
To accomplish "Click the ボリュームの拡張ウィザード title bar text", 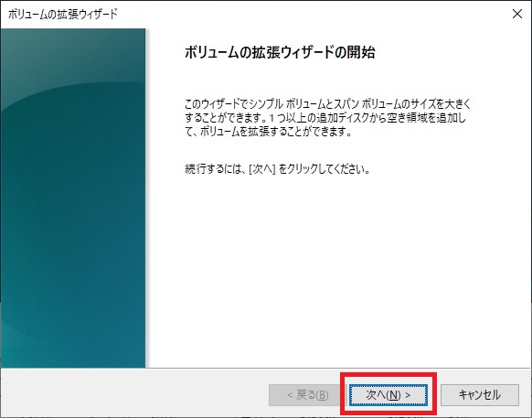I will (62, 15).
